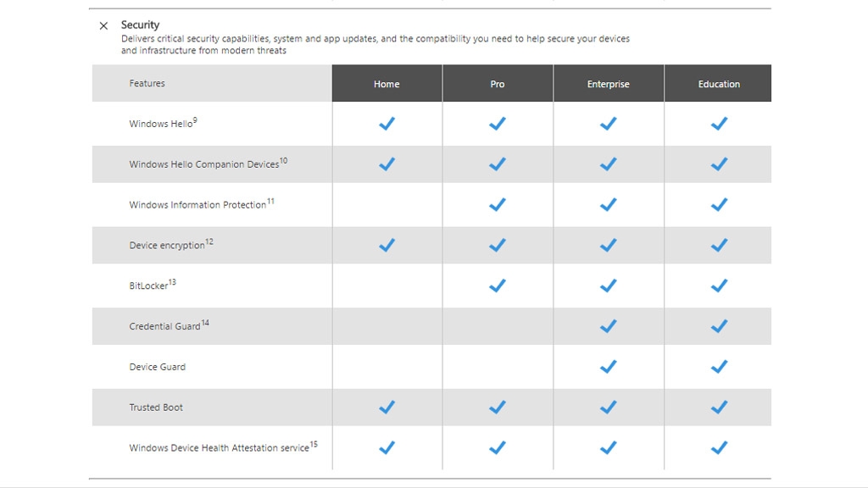
Task: Select the Windows Hello Companion Devices checkmark under Education
Action: point(718,164)
